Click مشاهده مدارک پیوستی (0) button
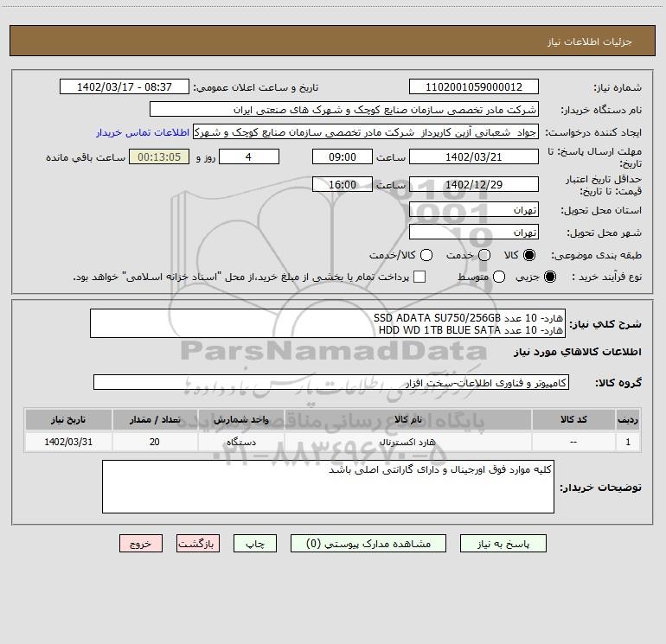Viewport: 666px width, 644px height. pyautogui.click(x=368, y=544)
